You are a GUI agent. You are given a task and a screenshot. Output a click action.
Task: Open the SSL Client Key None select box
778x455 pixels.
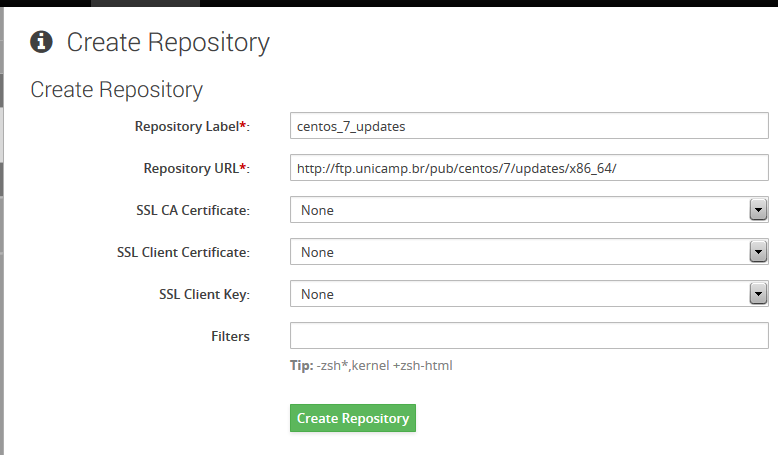[529, 294]
